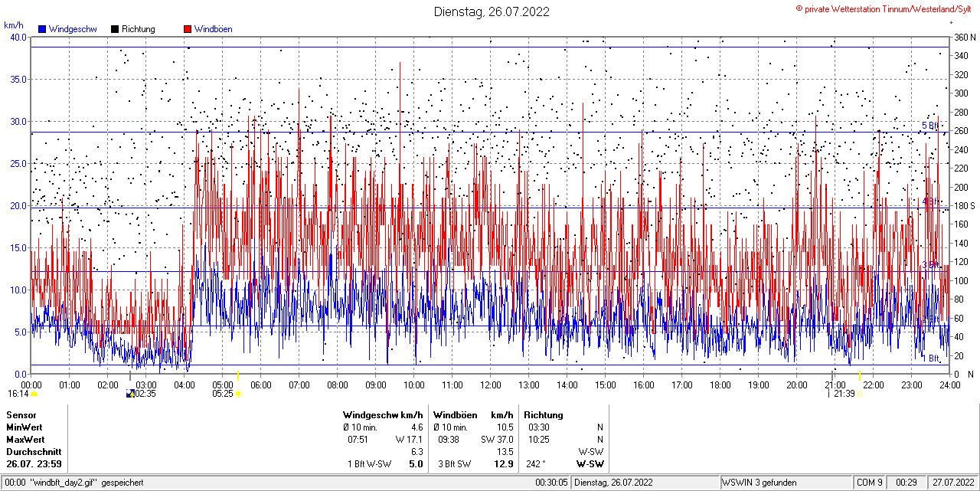Click the SW 37.0 maximum gust value
The width and height of the screenshot is (980, 491).
(497, 440)
